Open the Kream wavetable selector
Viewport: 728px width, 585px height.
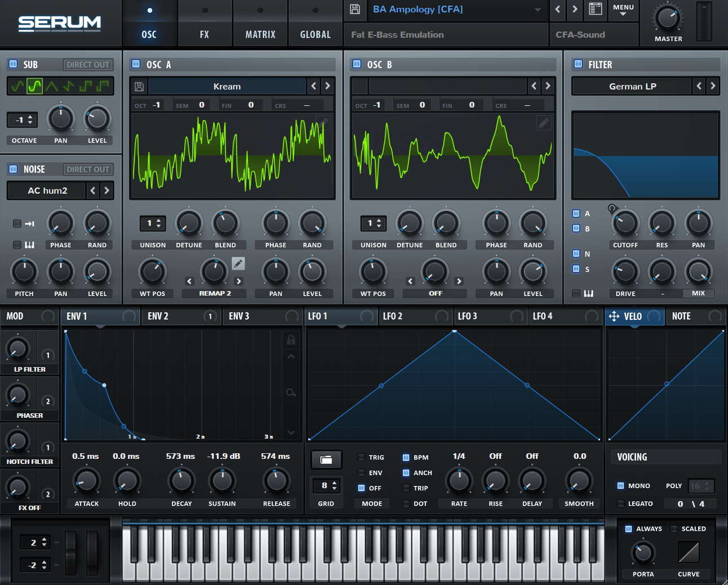tap(227, 86)
